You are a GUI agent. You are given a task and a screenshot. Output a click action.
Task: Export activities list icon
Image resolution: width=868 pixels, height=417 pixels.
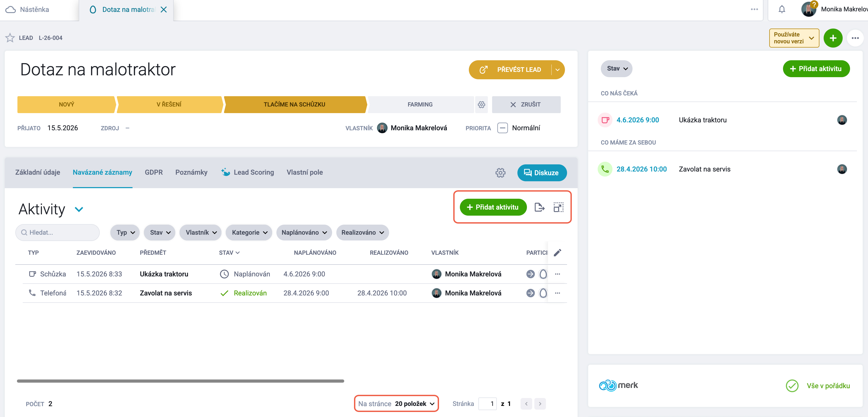coord(539,207)
